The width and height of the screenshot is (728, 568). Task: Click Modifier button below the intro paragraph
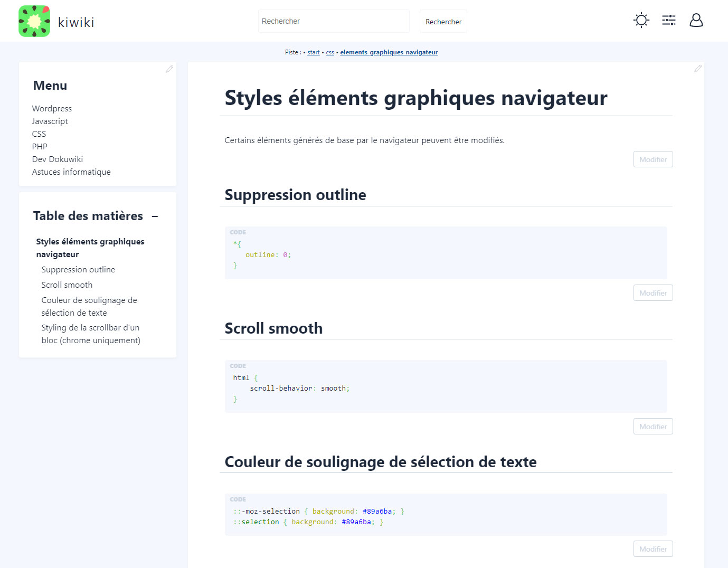pos(653,159)
